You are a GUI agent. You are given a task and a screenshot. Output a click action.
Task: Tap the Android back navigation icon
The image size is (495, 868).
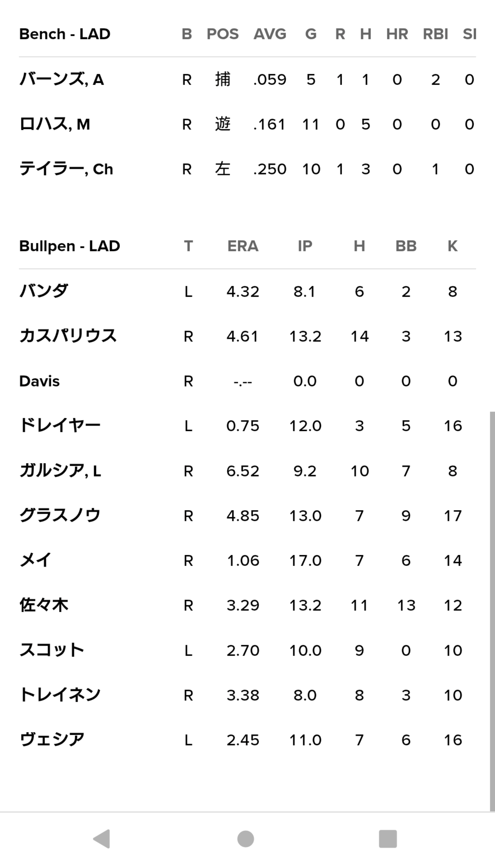[102, 839]
